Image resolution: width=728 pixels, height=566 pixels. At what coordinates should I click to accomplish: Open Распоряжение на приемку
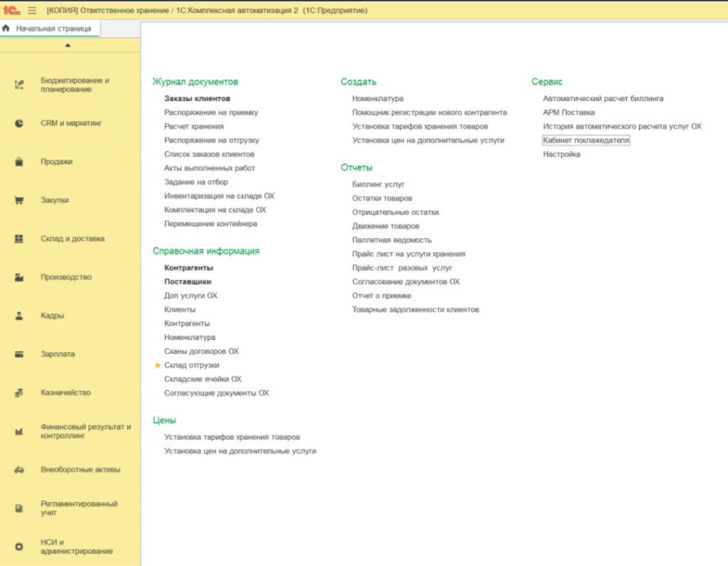(211, 113)
